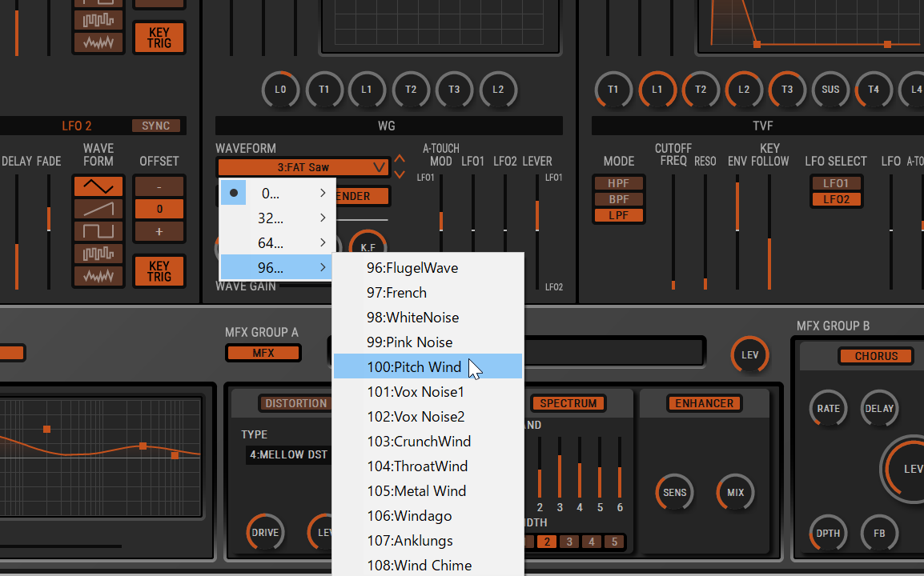Viewport: 924px width, 576px height.
Task: Adjust the TVF envelope SUS knob
Action: (830, 90)
